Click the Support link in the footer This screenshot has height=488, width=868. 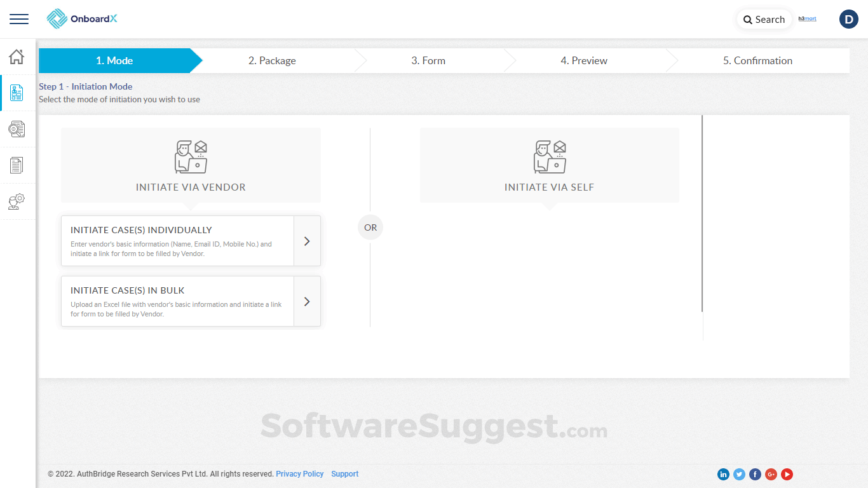point(344,473)
